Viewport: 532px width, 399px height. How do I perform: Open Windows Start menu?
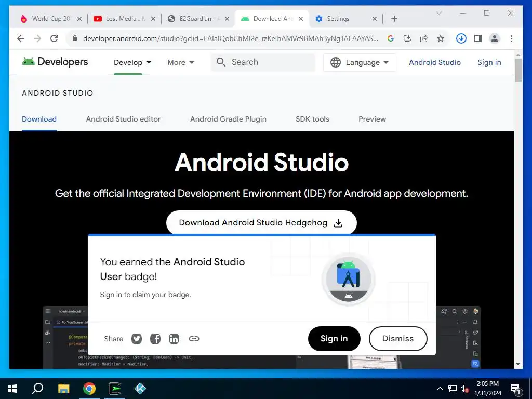(x=12, y=389)
